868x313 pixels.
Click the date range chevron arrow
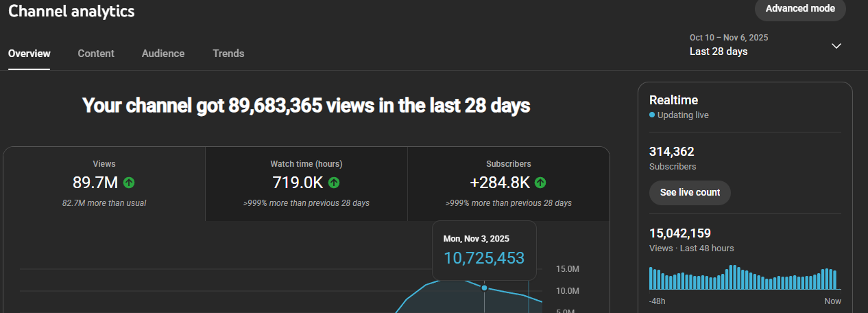click(x=836, y=46)
